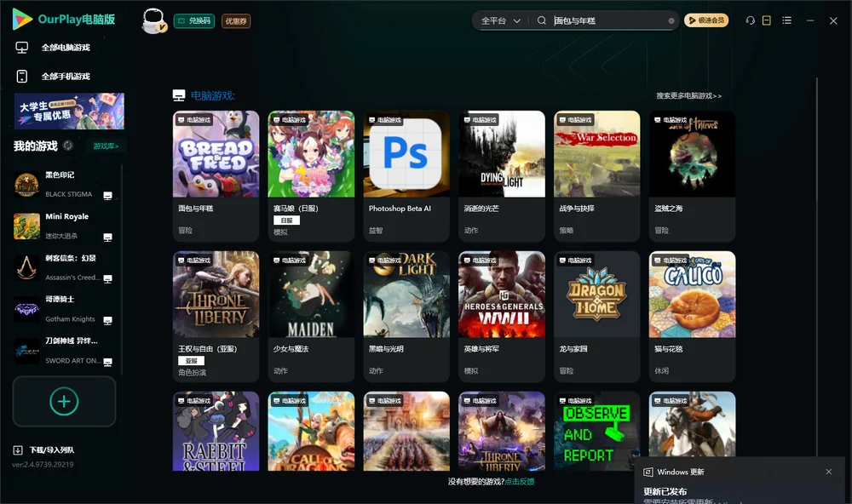852x504 pixels.
Task: Click 搜索更多电脑游戏 link
Action: pos(688,95)
